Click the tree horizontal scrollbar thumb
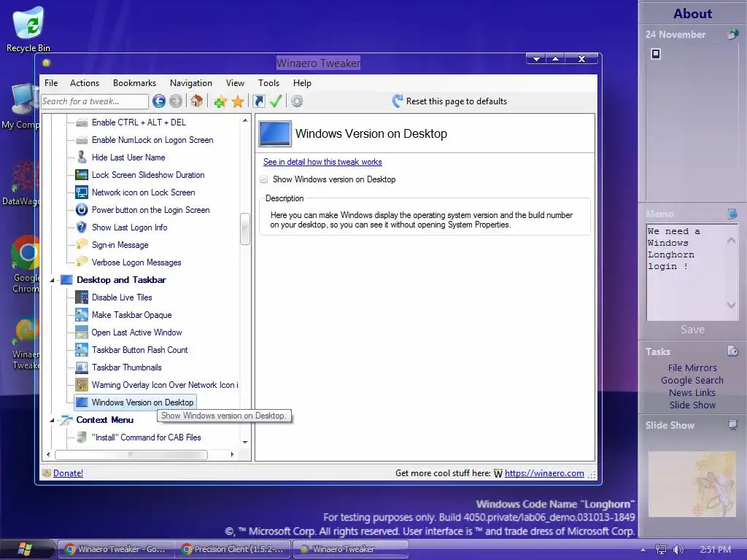747x560 pixels. coord(131,454)
